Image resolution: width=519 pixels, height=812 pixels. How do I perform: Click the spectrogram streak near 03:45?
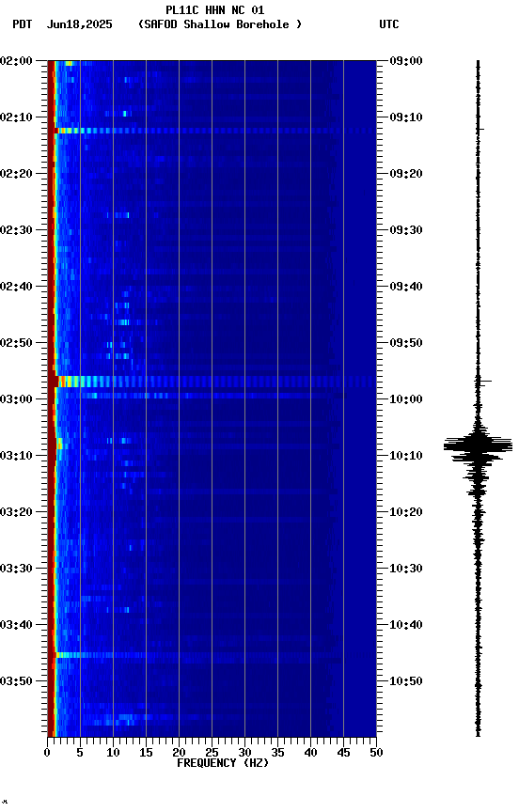point(197,655)
